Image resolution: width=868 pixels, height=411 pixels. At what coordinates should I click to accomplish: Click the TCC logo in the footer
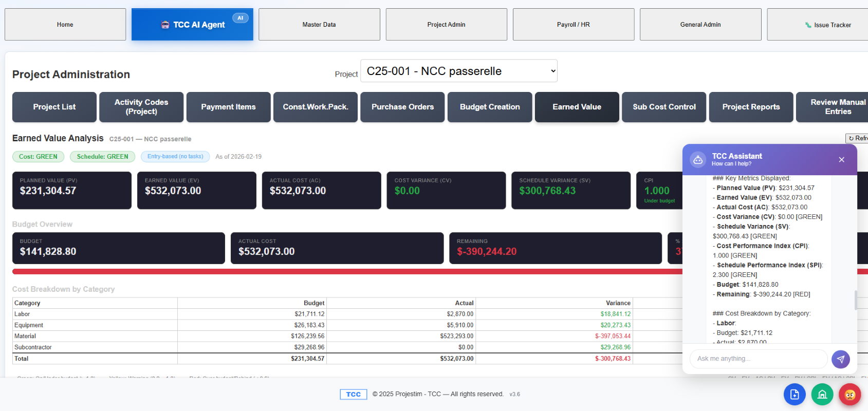[x=354, y=394]
